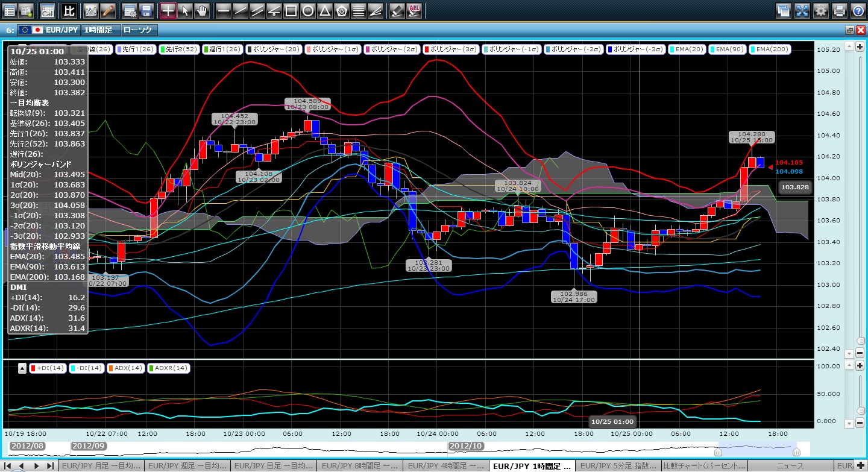Switch to the ニュース tab
This screenshot has height=472, width=868.
(x=791, y=465)
